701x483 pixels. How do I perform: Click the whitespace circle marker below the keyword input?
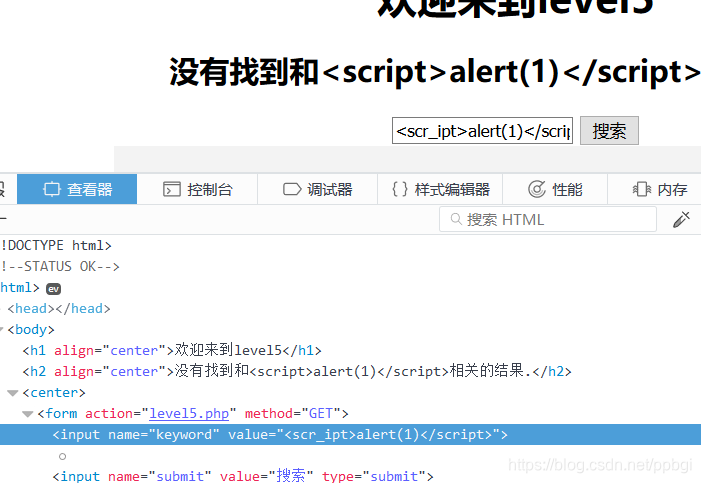click(x=63, y=456)
